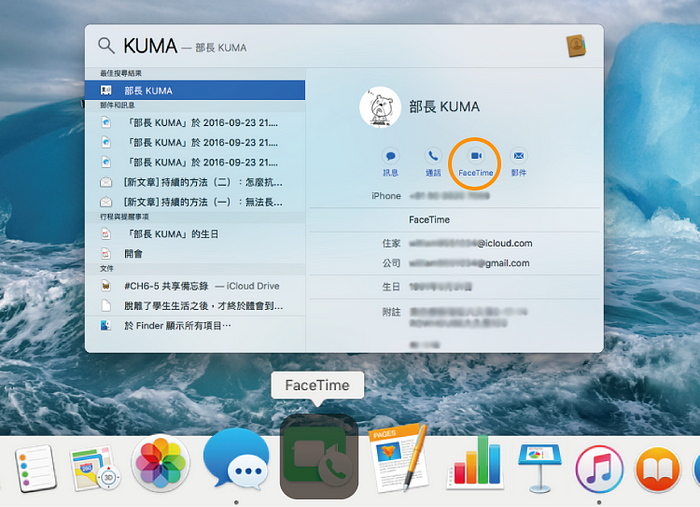Open Keynote app in Dock
Image resolution: width=700 pixels, height=507 pixels.
539,467
